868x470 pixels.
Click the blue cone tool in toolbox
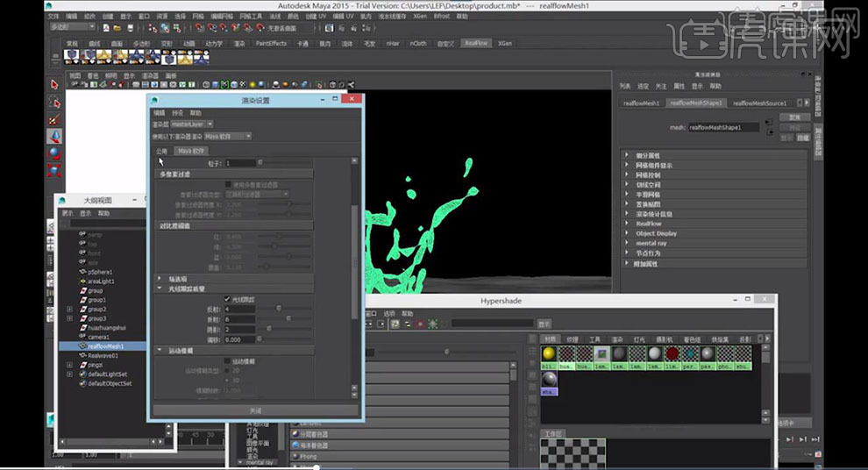pos(54,136)
